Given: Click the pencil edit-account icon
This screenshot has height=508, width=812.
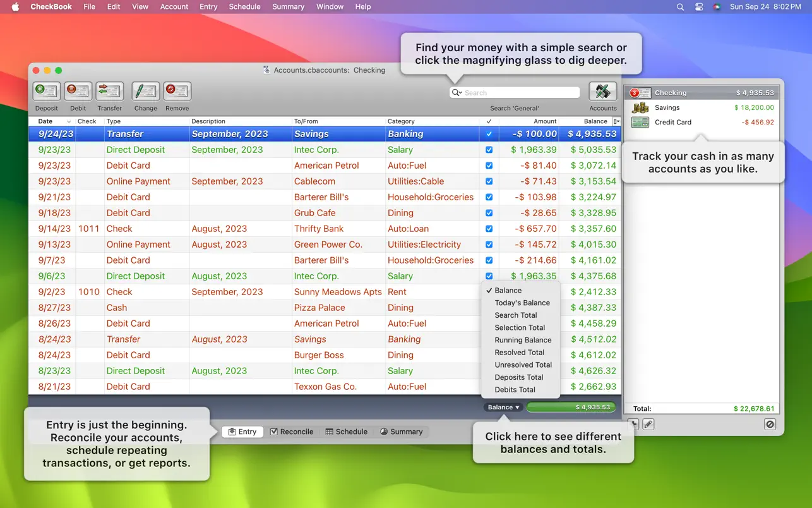Looking at the screenshot, I should [x=648, y=424].
